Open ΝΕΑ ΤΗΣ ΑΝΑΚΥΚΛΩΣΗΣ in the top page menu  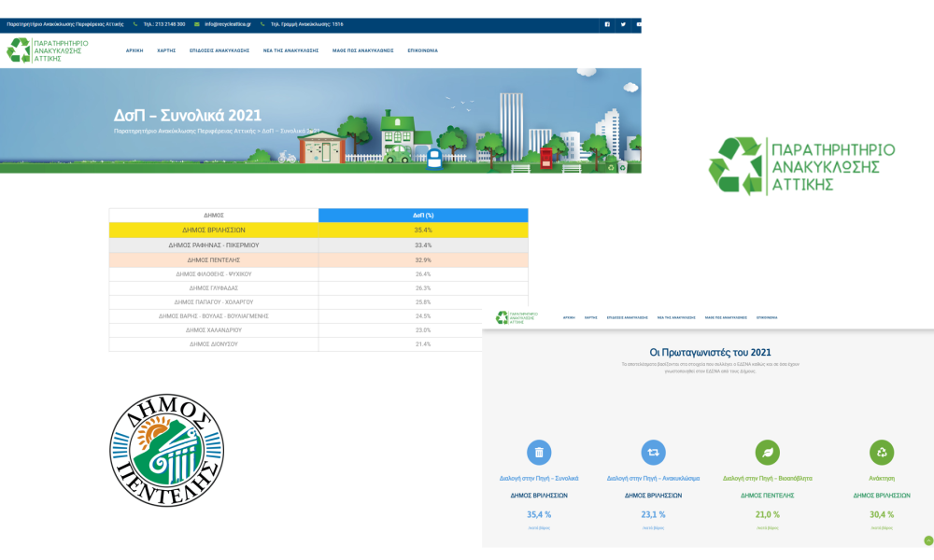pyautogui.click(x=290, y=50)
